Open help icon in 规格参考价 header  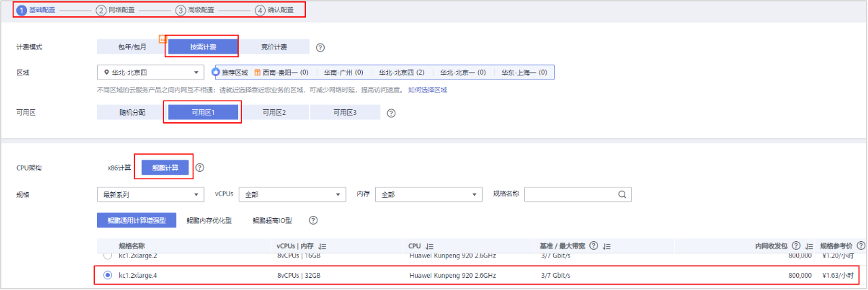point(861,245)
